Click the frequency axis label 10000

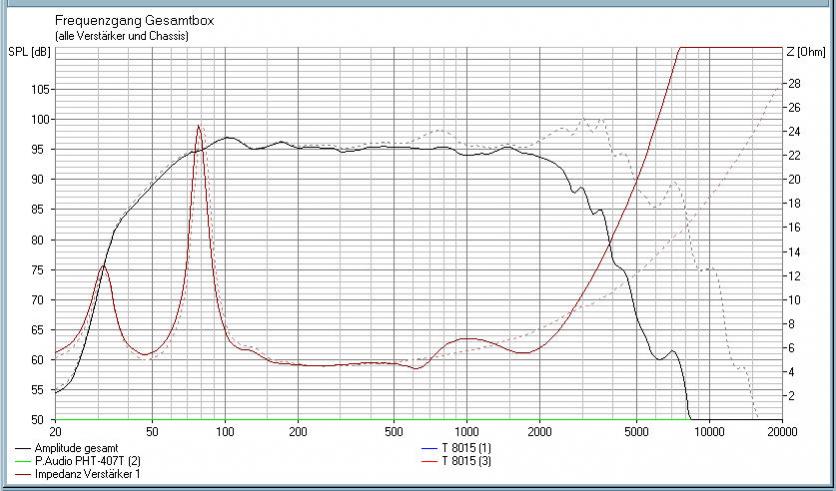pyautogui.click(x=709, y=432)
